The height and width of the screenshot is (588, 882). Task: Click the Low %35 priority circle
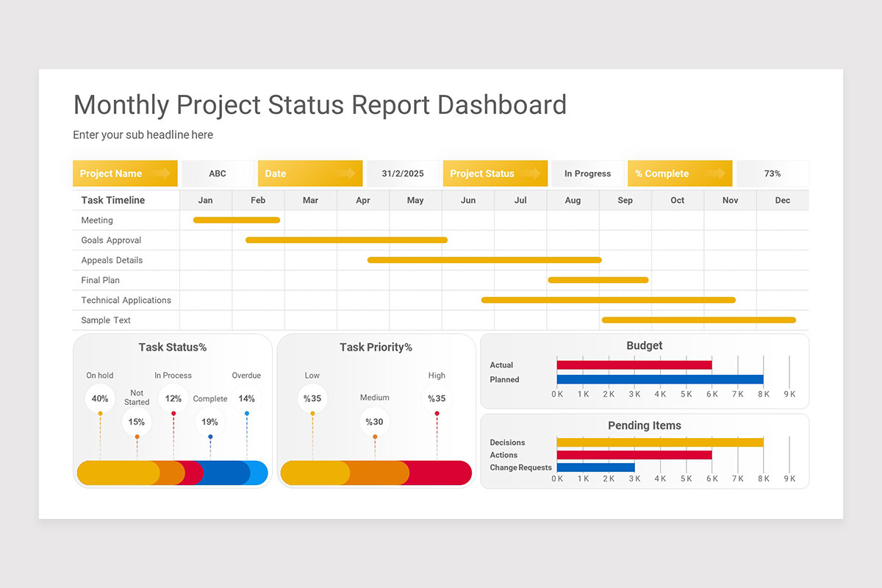(312, 398)
